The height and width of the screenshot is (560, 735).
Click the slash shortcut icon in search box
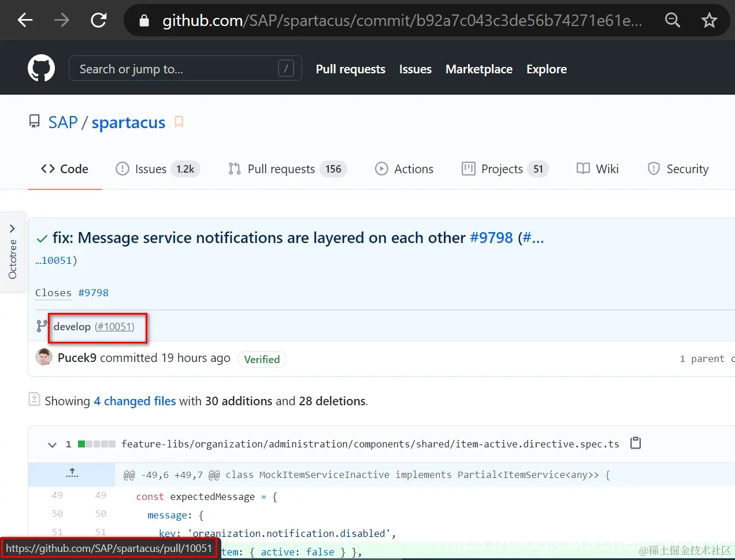tap(286, 69)
